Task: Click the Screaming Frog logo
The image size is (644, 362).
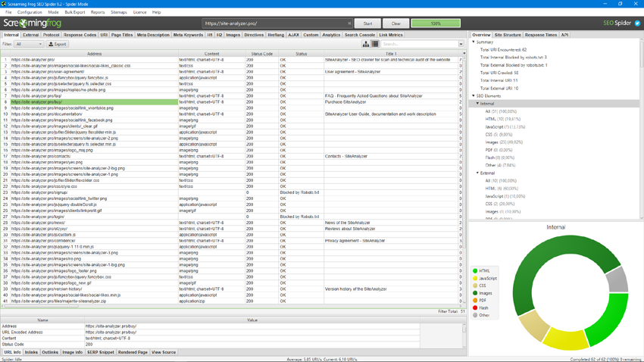Action: (x=33, y=23)
